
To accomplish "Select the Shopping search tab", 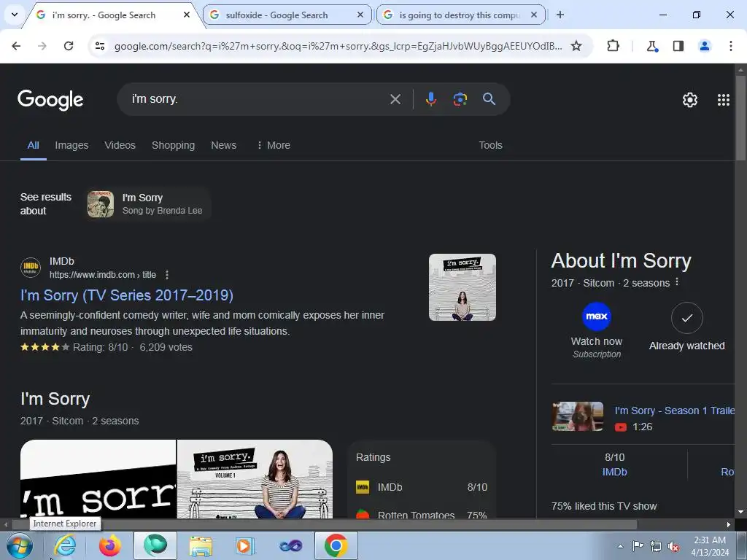I will point(173,145).
